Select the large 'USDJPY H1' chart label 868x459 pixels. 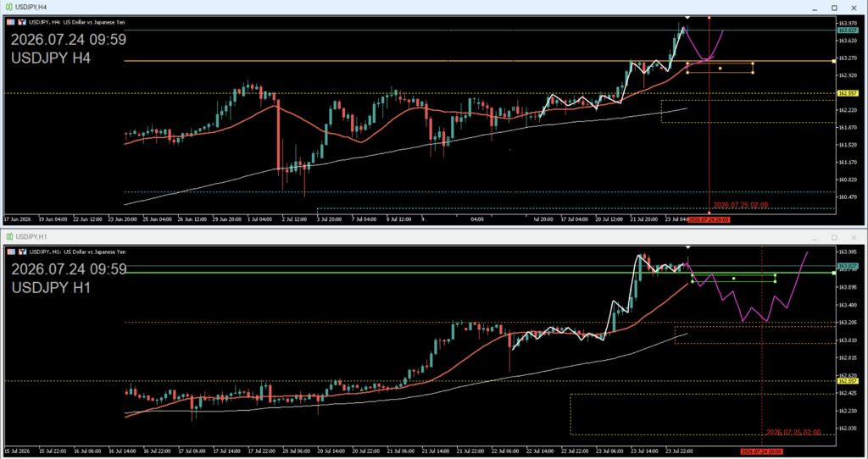tap(51, 288)
